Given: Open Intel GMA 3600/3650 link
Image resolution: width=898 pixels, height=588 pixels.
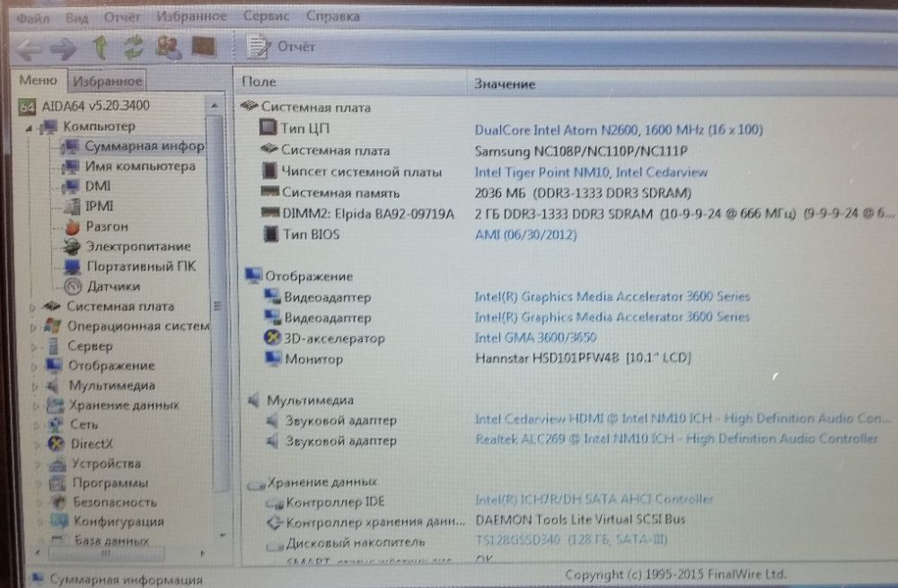Looking at the screenshot, I should click(535, 338).
